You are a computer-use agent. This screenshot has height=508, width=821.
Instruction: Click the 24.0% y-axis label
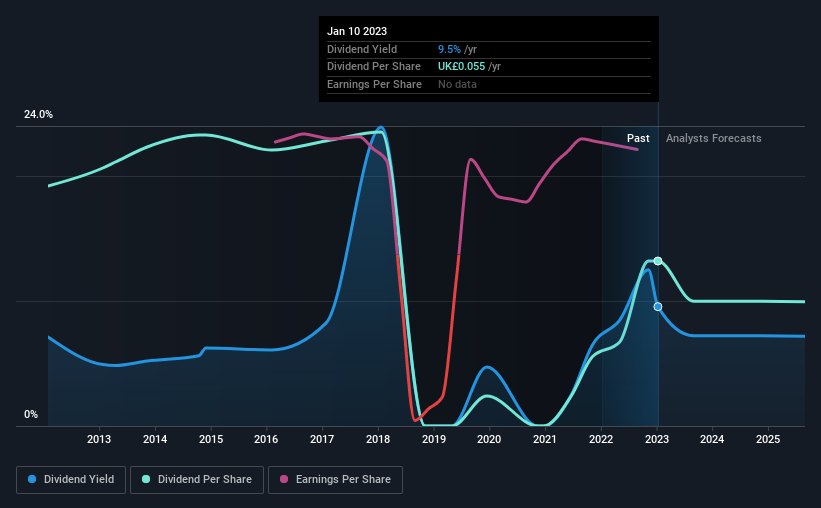click(x=38, y=115)
